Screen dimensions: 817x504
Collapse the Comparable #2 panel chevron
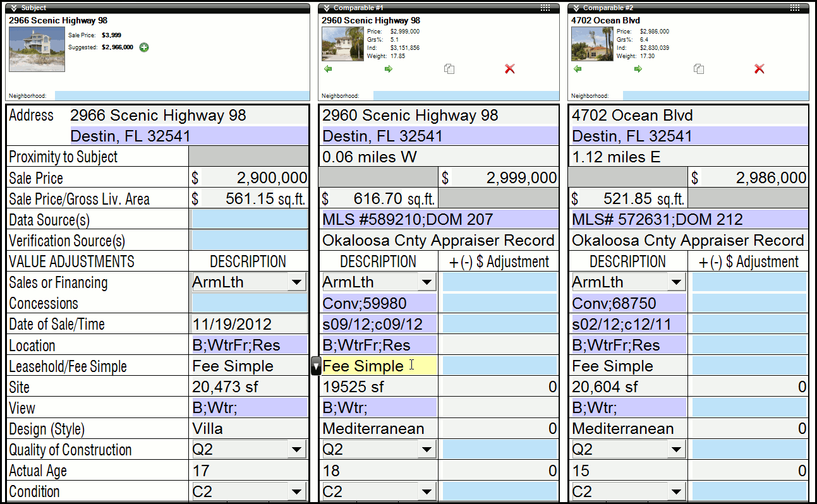pyautogui.click(x=576, y=8)
